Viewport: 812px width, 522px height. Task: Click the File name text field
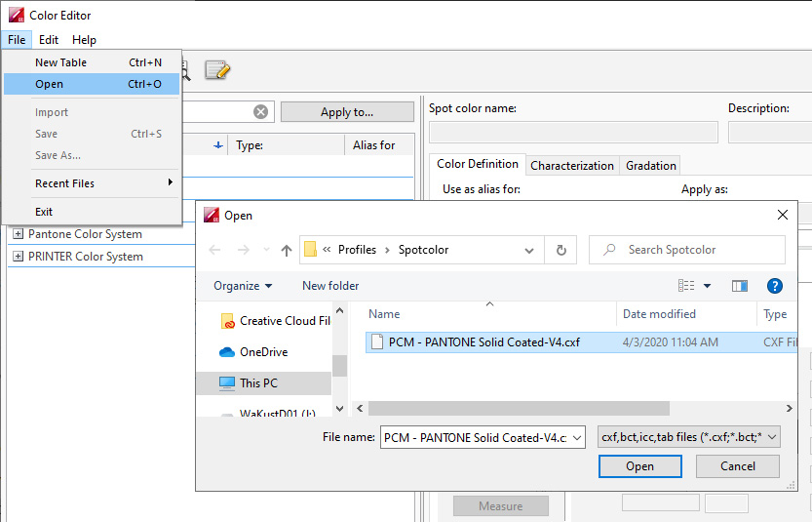click(x=476, y=438)
